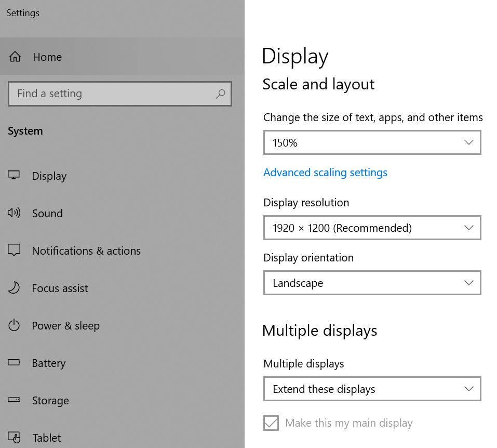Click the Sound speaker icon

[x=14, y=213]
